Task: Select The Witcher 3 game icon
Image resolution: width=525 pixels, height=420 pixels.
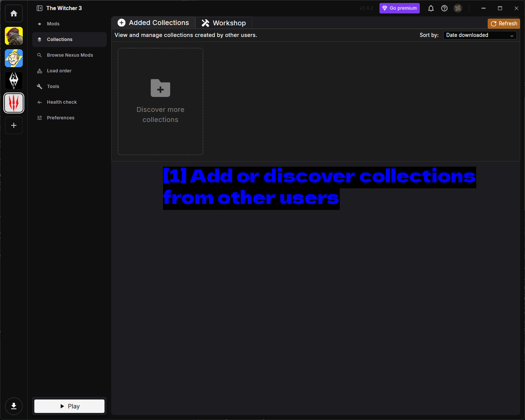Action: point(14,103)
